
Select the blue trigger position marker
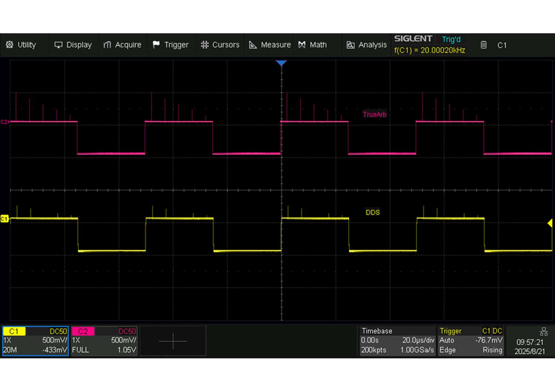click(281, 63)
